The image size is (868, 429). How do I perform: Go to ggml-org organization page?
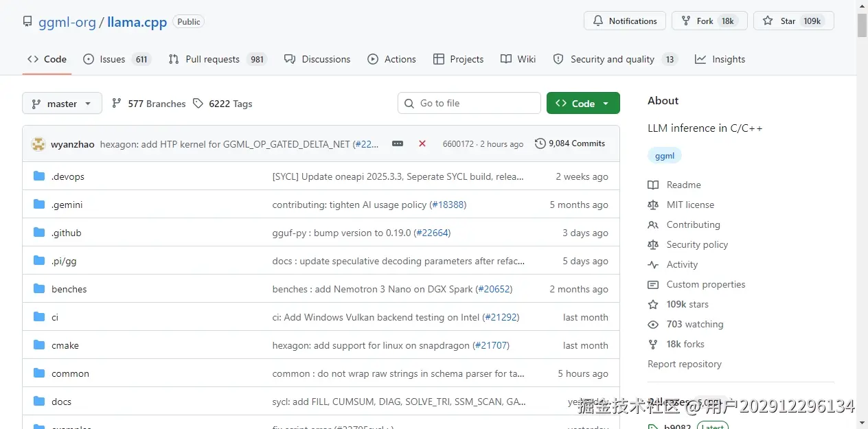tap(67, 22)
